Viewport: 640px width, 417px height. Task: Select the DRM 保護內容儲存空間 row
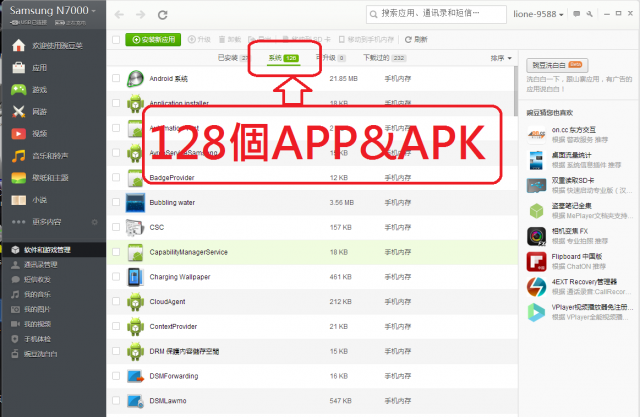tap(312, 351)
